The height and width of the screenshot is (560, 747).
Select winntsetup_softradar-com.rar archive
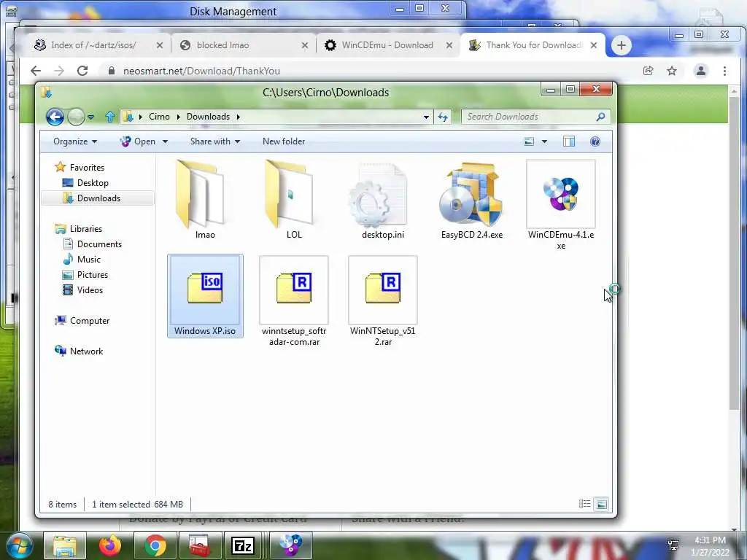pos(294,301)
